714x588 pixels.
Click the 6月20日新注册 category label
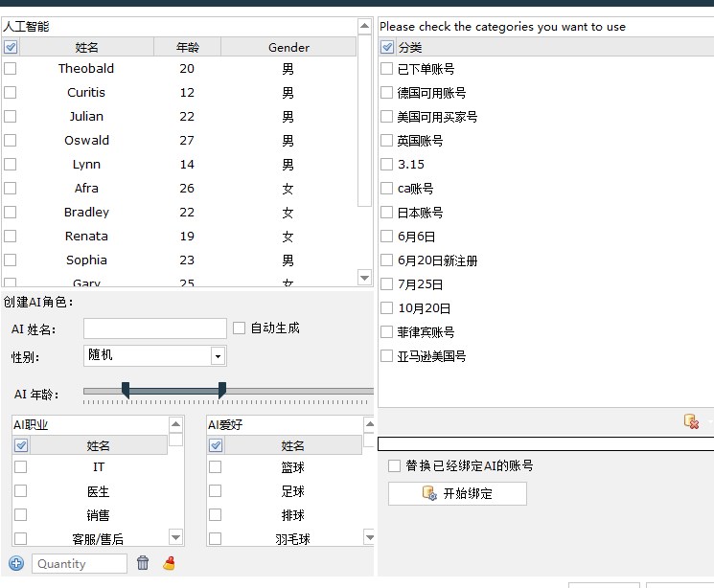[x=438, y=260]
